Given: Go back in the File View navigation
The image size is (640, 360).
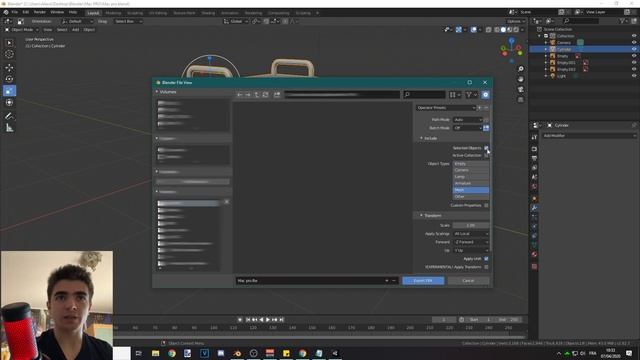Looking at the screenshot, I should 240,95.
